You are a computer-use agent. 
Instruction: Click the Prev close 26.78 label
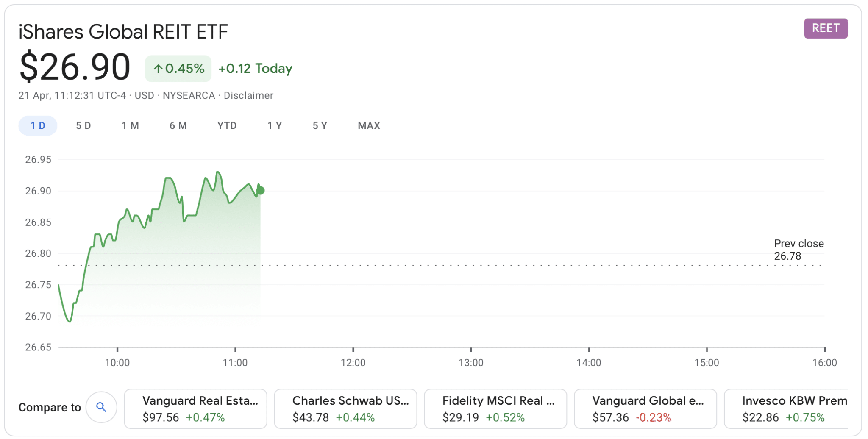pyautogui.click(x=798, y=250)
